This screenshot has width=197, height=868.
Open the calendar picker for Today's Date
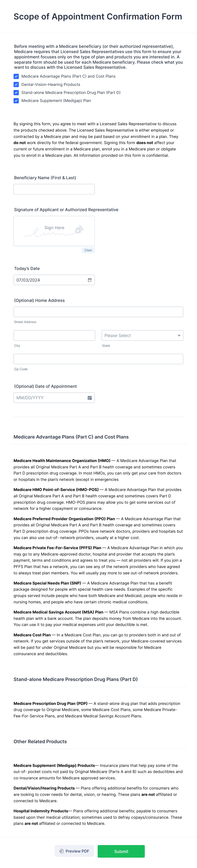click(90, 280)
